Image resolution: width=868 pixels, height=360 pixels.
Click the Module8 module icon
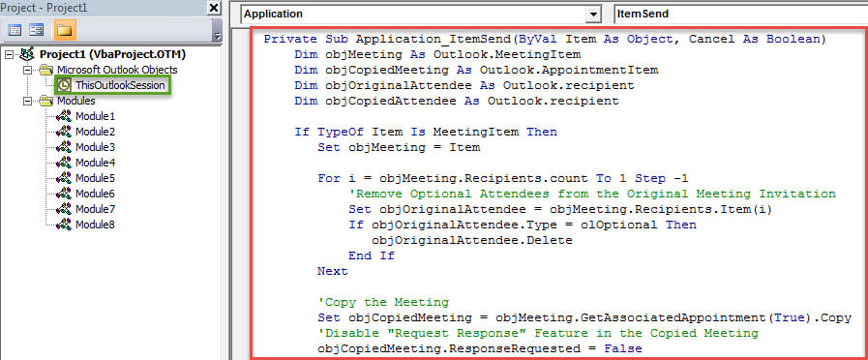[x=64, y=225]
